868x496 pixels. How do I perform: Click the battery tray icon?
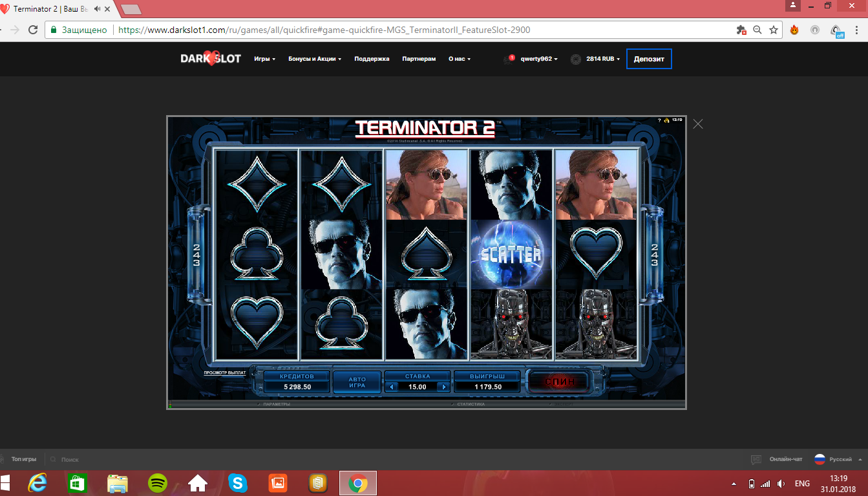coord(751,484)
